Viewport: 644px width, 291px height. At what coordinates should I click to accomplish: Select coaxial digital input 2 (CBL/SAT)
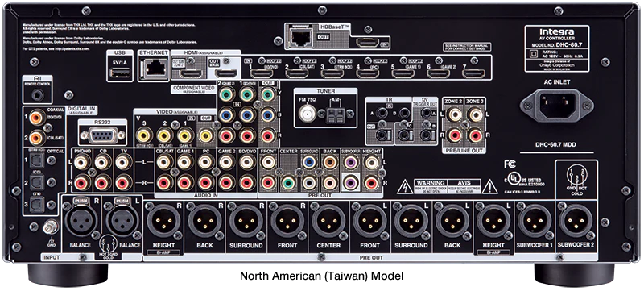point(37,138)
